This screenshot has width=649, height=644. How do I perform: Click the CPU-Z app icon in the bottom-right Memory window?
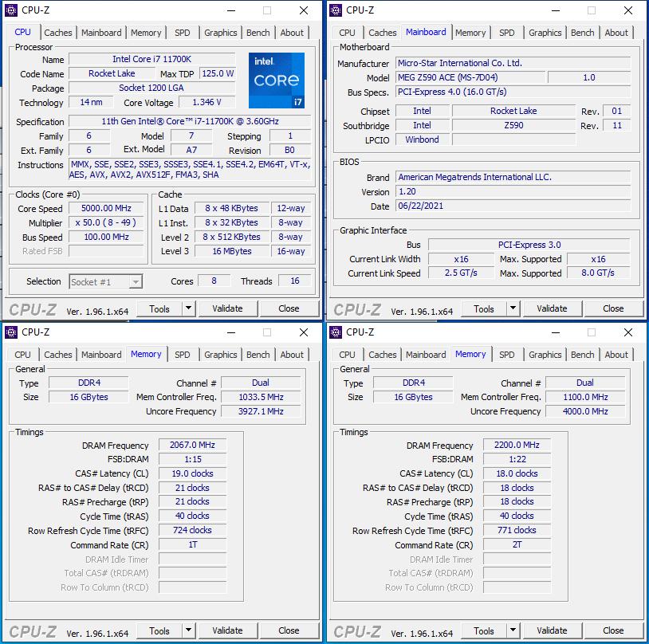336,332
